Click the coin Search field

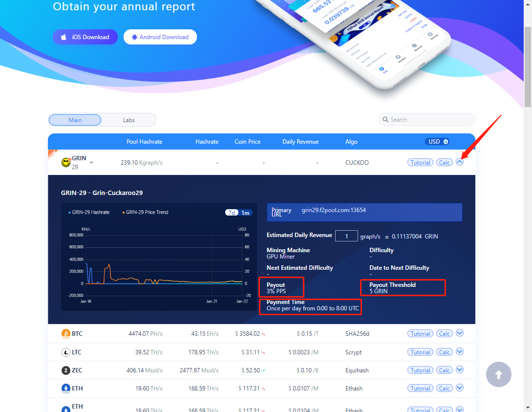click(x=427, y=119)
